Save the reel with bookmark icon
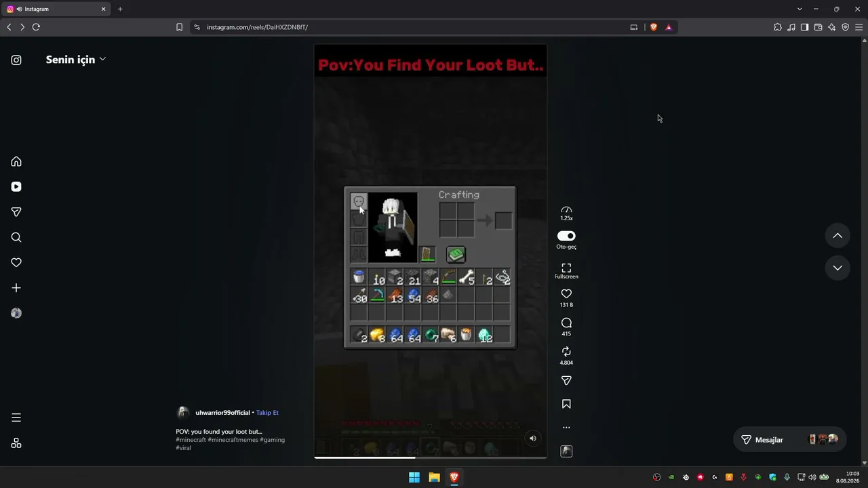This screenshot has height=488, width=868. 566,404
